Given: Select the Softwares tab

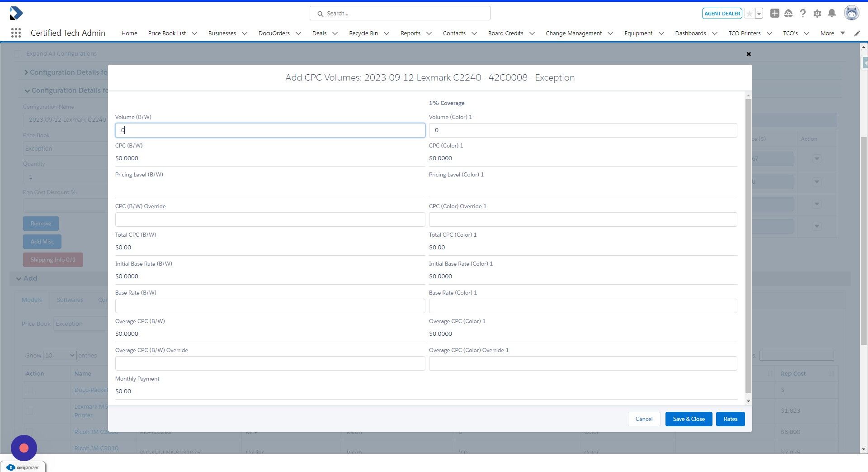Looking at the screenshot, I should tap(70, 300).
